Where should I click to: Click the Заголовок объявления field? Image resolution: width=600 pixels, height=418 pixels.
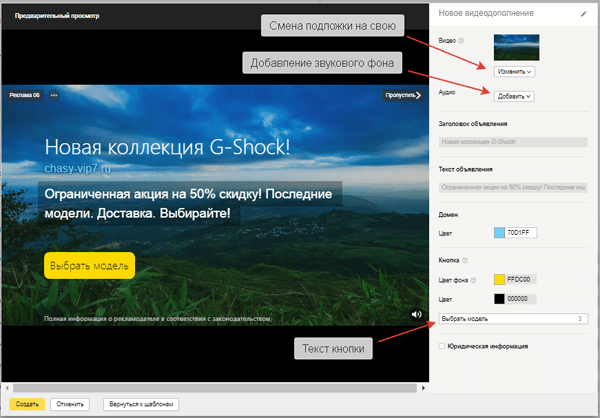pyautogui.click(x=513, y=142)
